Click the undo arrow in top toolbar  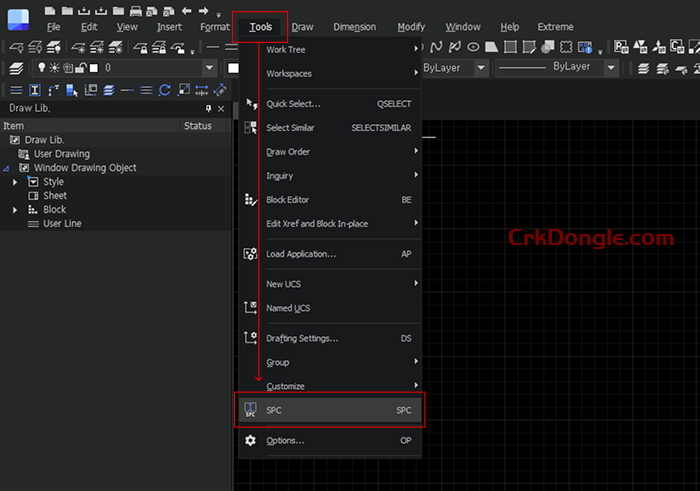point(186,11)
